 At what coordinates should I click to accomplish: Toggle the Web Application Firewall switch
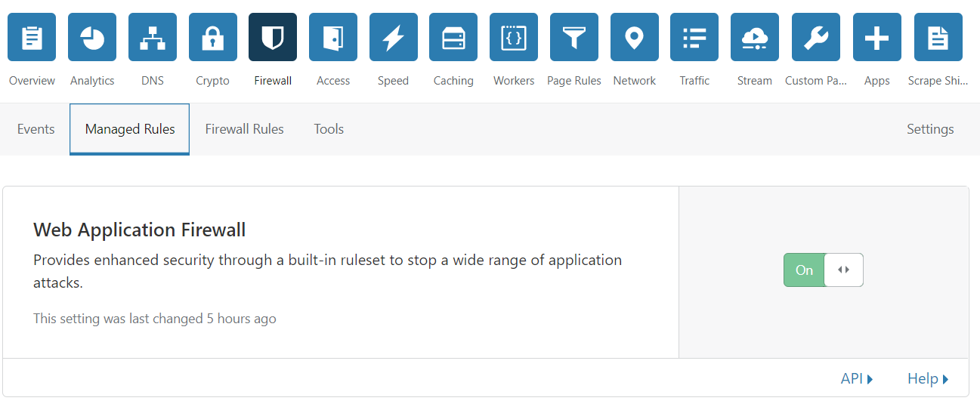[x=823, y=270]
